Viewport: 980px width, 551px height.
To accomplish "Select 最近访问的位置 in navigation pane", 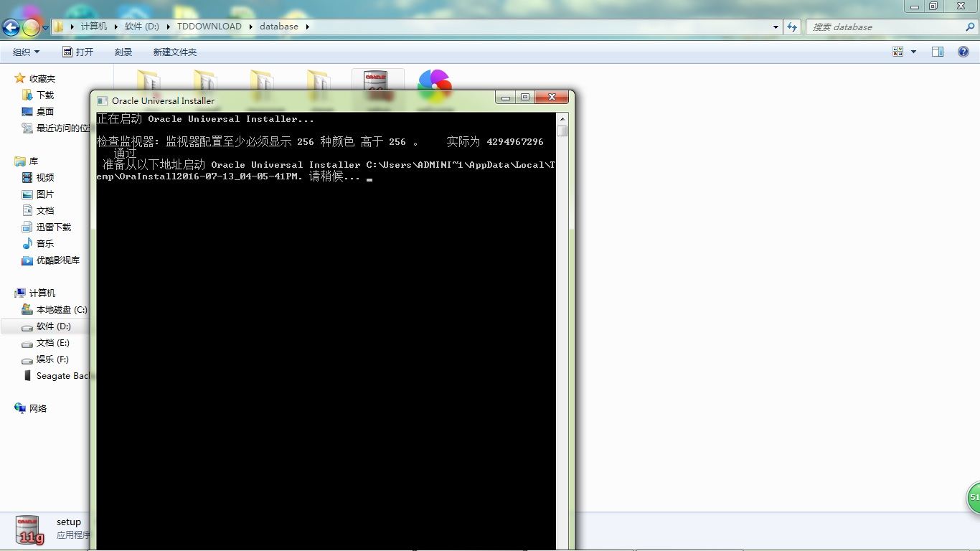I will pyautogui.click(x=63, y=128).
